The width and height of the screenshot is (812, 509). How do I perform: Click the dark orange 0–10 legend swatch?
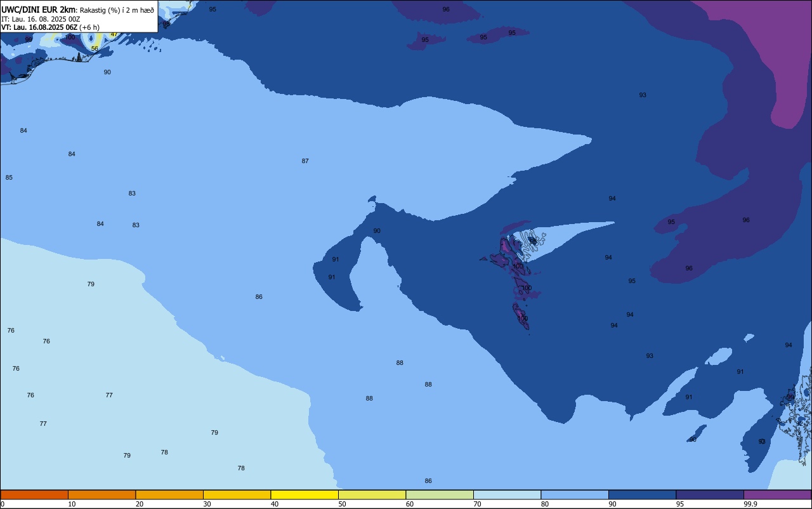(x=34, y=494)
